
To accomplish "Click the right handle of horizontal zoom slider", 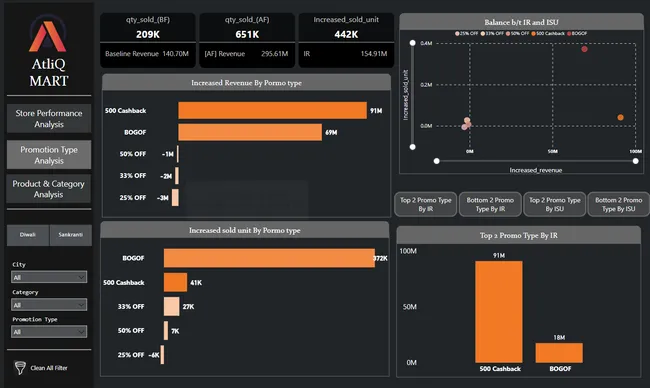I will tap(635, 161).
